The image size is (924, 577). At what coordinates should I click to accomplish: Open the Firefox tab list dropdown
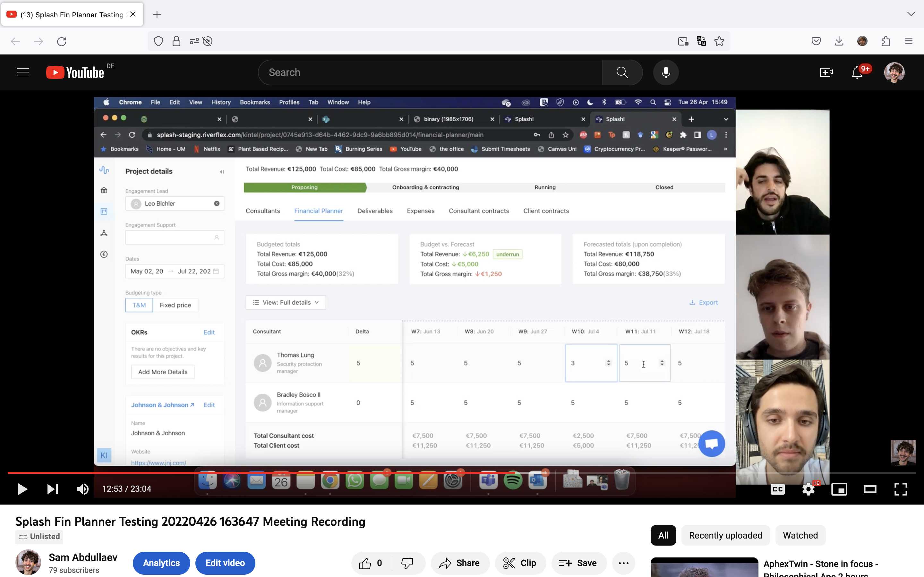click(911, 14)
